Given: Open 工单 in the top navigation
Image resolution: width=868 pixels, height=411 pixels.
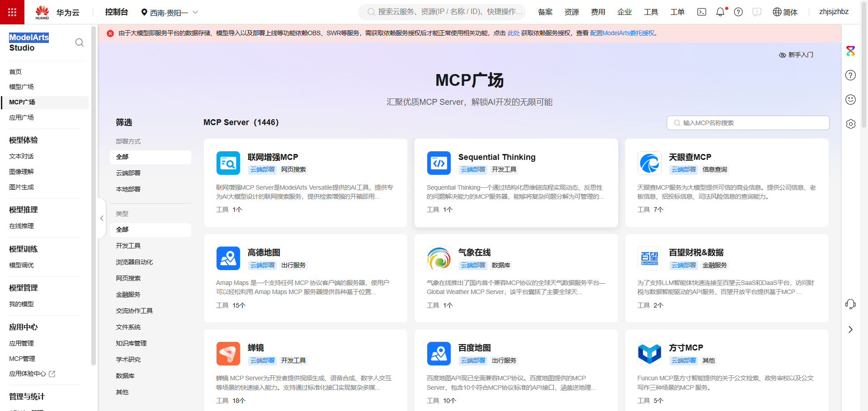Looking at the screenshot, I should pyautogui.click(x=677, y=12).
